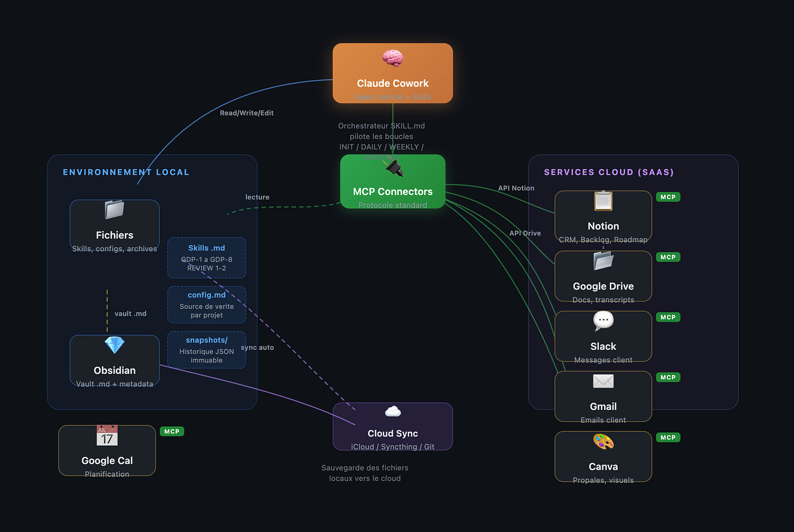Viewport: 794px width, 532px height.
Task: Click the "Vault .md + metadata" subtitle
Action: tap(115, 384)
